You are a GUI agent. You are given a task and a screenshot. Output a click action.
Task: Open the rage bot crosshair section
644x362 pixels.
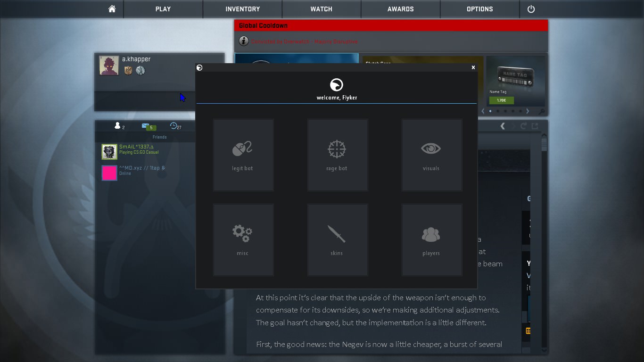click(338, 155)
